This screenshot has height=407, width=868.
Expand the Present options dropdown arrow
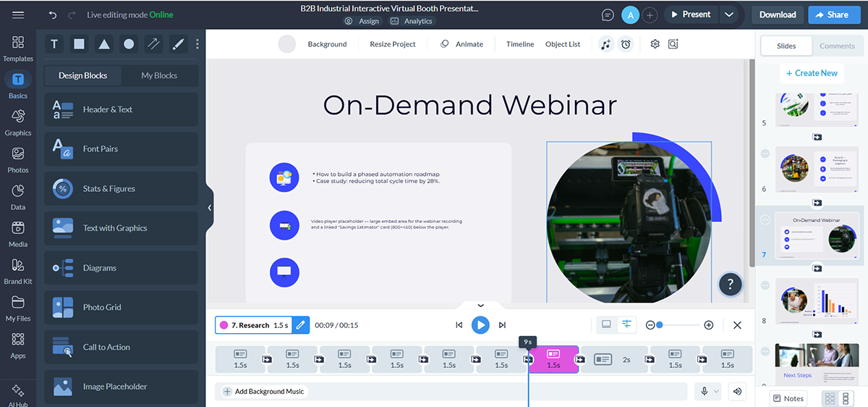[729, 14]
